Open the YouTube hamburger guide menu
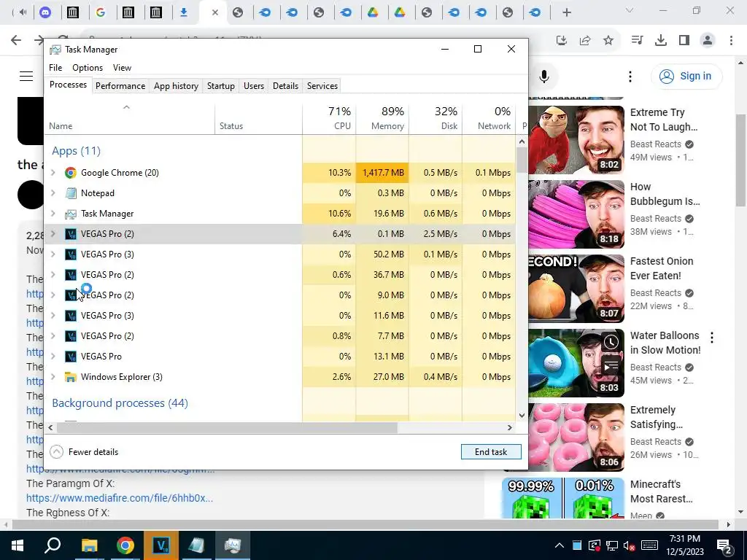 (26, 76)
